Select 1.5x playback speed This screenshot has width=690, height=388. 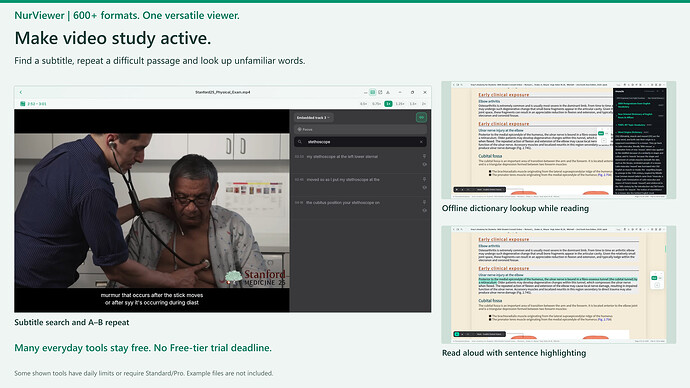click(413, 104)
